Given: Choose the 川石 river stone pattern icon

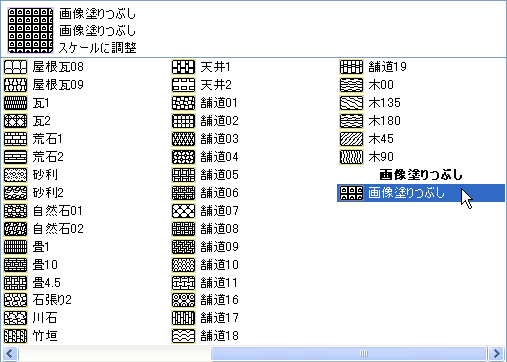Looking at the screenshot, I should [x=15, y=318].
